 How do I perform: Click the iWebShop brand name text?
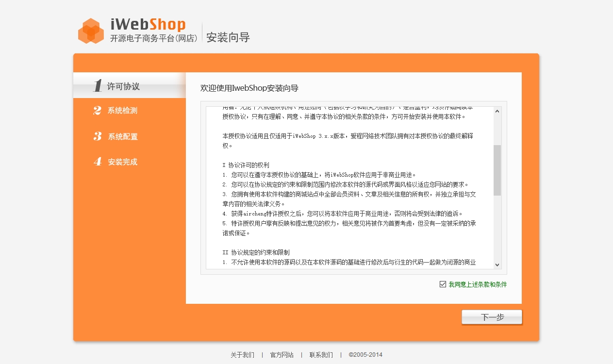click(148, 24)
